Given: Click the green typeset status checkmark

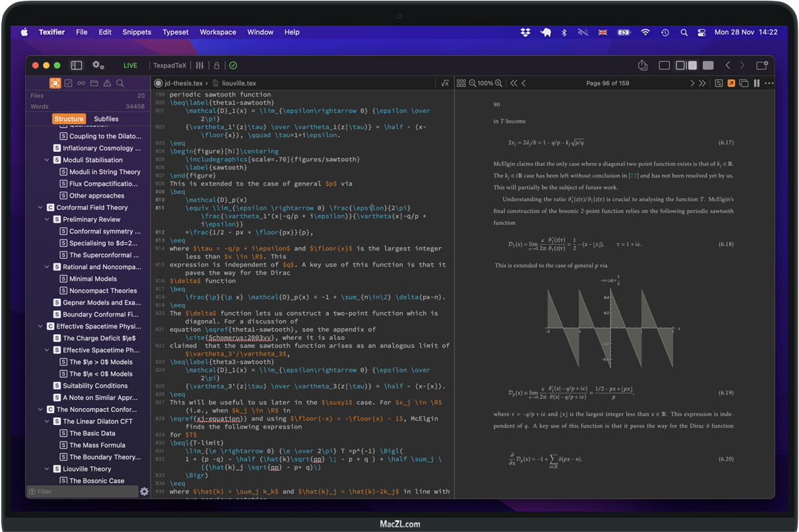Looking at the screenshot, I should pyautogui.click(x=233, y=65).
